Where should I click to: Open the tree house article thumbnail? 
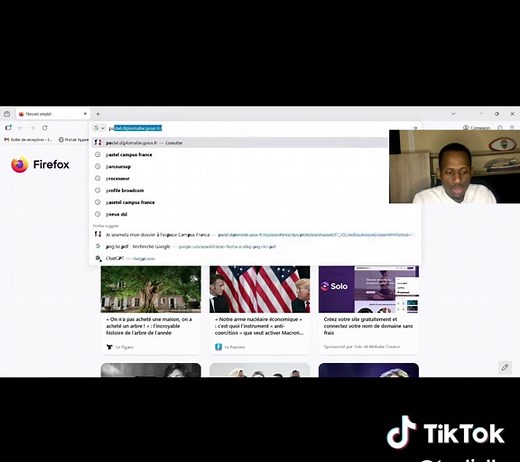pos(151,289)
